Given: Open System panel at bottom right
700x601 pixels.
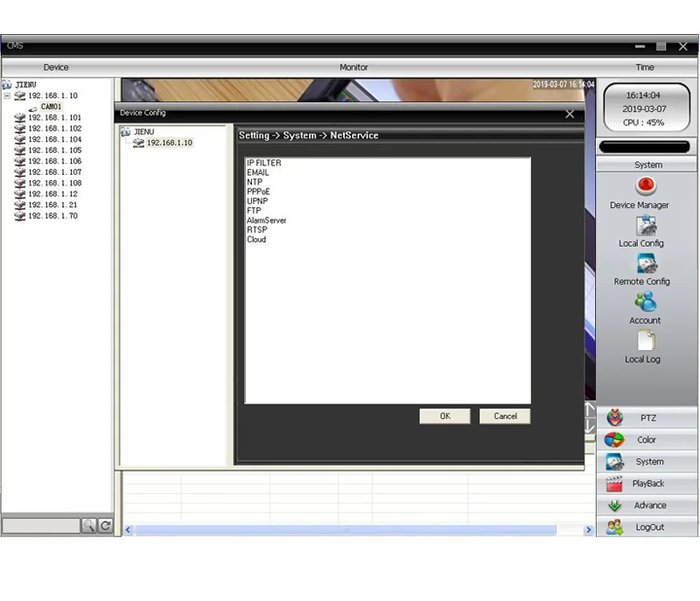Looking at the screenshot, I should click(647, 461).
